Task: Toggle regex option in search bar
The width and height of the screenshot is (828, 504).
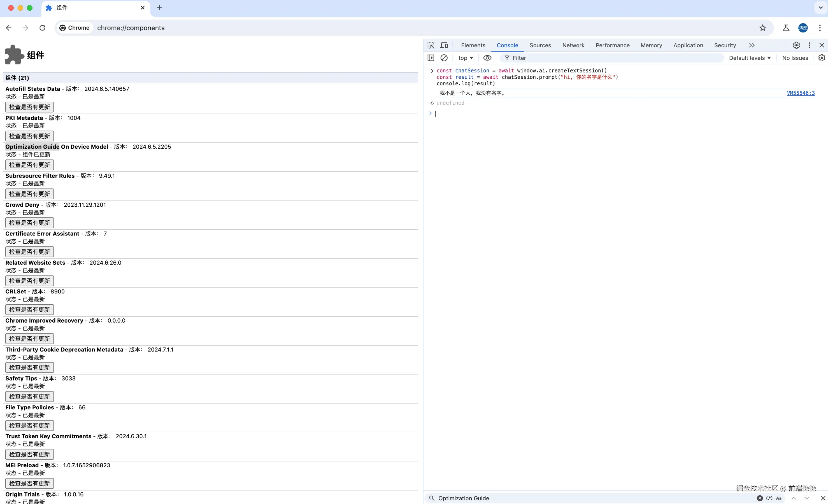Action: (x=769, y=498)
